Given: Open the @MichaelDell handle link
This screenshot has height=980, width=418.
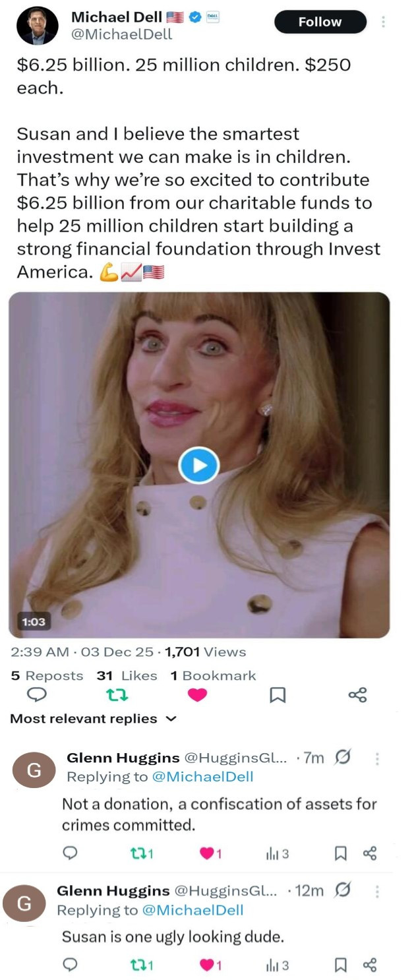Looking at the screenshot, I should (121, 34).
